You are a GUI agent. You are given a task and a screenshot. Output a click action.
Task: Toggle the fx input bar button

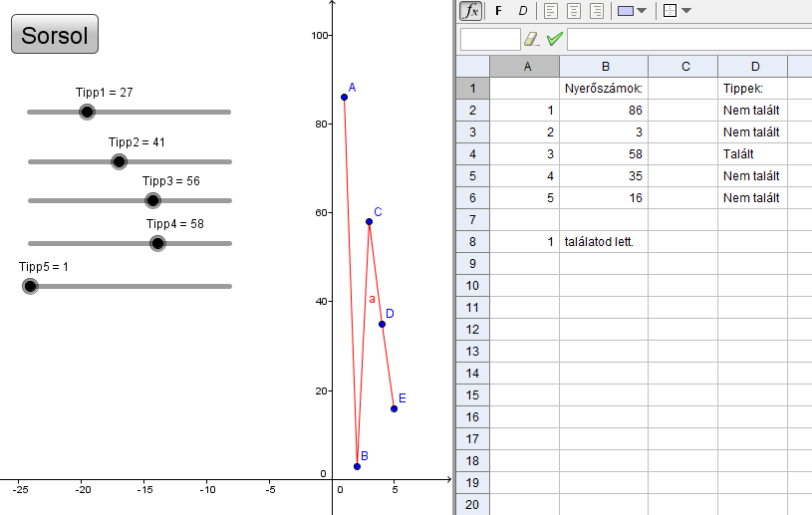(x=471, y=11)
